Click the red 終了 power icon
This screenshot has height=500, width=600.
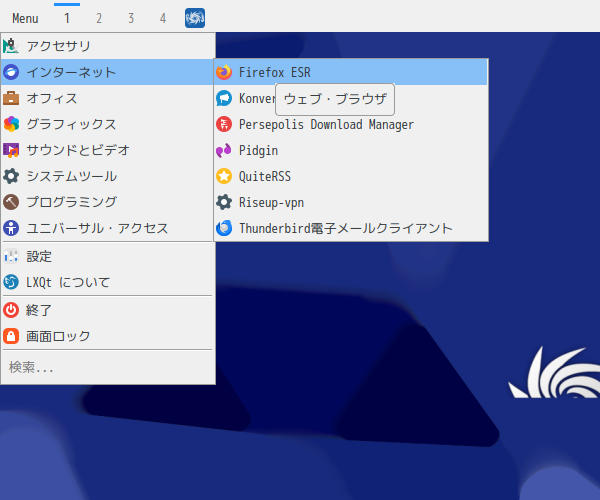pyautogui.click(x=11, y=310)
